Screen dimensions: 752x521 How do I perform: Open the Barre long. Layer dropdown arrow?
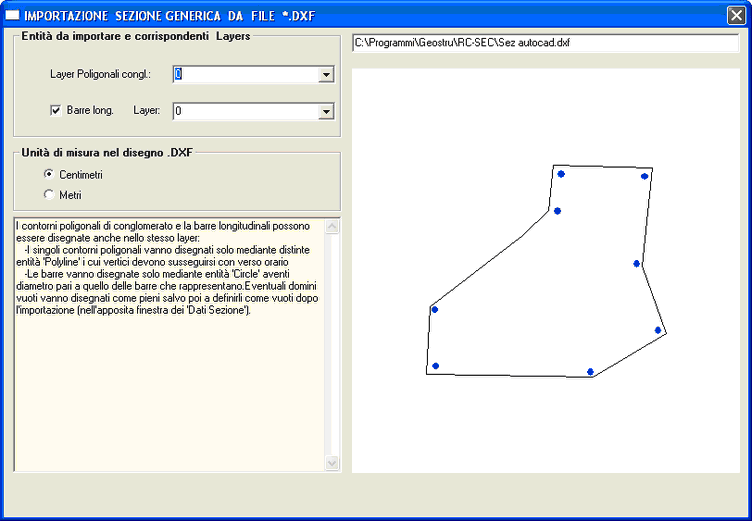(x=326, y=111)
